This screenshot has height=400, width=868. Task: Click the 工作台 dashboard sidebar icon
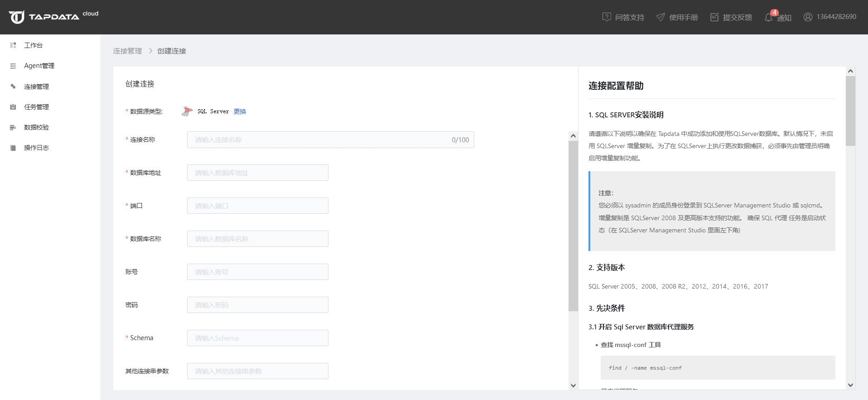click(13, 45)
